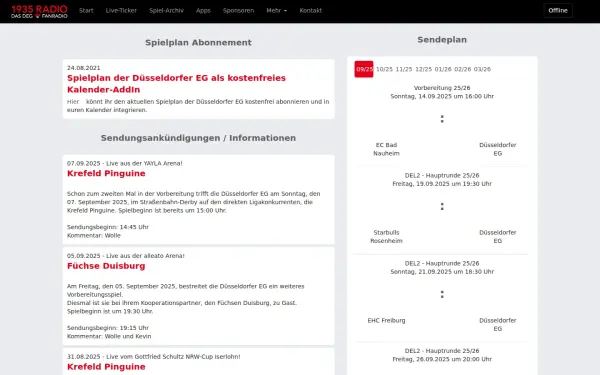Switch to the 01/26 month tab

point(443,69)
